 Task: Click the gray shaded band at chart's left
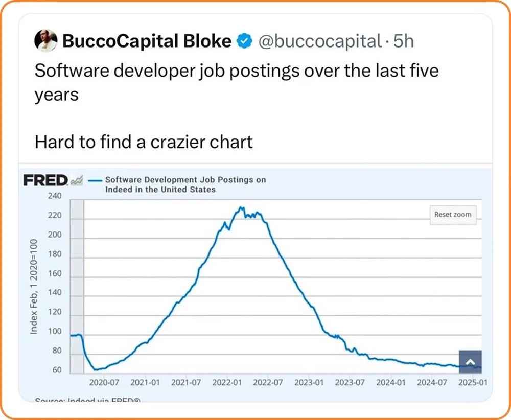[x=77, y=286]
